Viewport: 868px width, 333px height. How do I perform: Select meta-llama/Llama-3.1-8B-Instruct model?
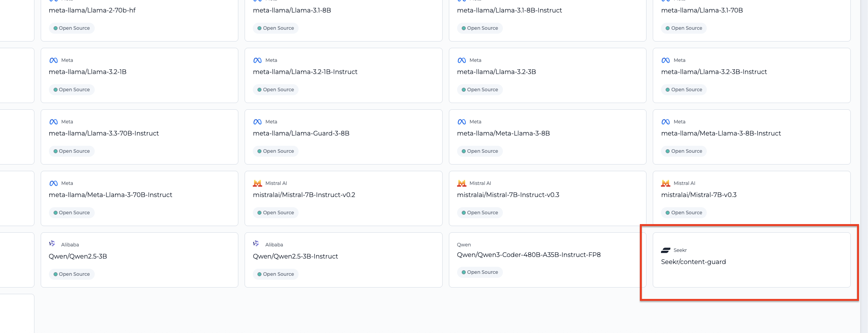pos(510,10)
